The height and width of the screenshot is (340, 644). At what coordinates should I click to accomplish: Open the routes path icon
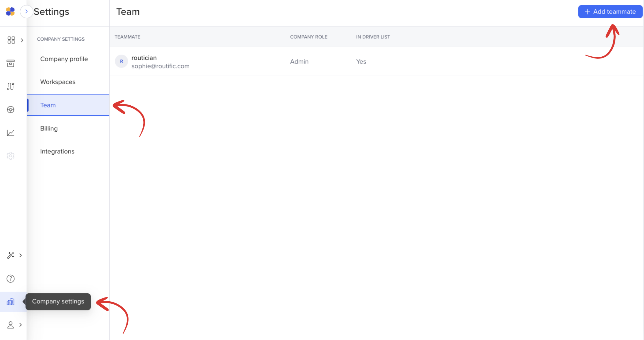tap(11, 86)
